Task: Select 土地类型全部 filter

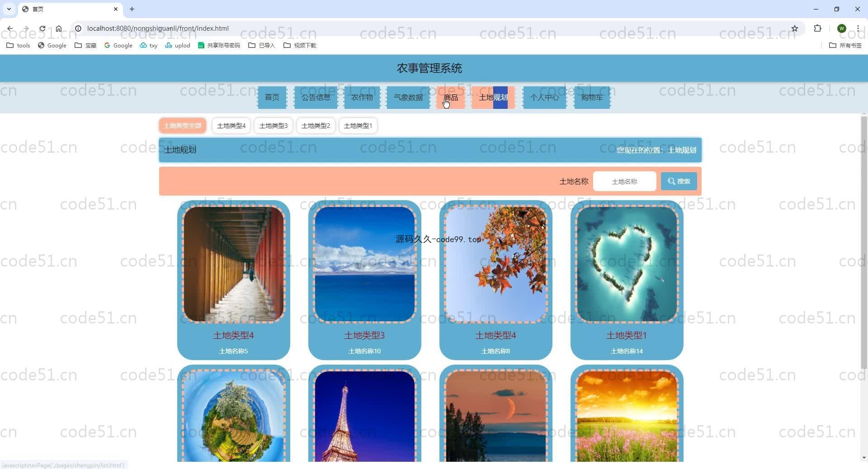Action: 183,126
